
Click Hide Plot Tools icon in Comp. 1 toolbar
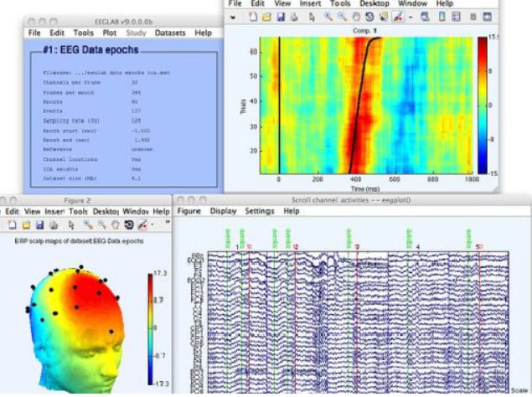pyautogui.click(x=473, y=17)
